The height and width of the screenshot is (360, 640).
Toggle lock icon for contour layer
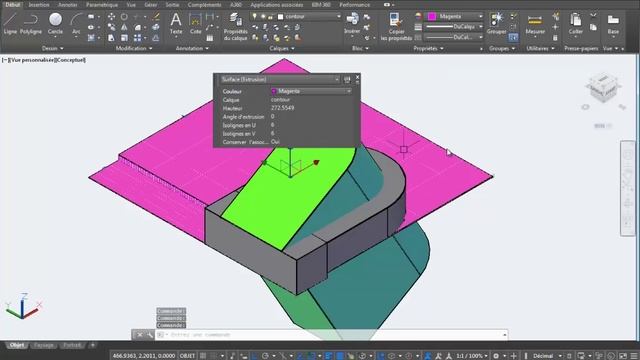[270, 16]
